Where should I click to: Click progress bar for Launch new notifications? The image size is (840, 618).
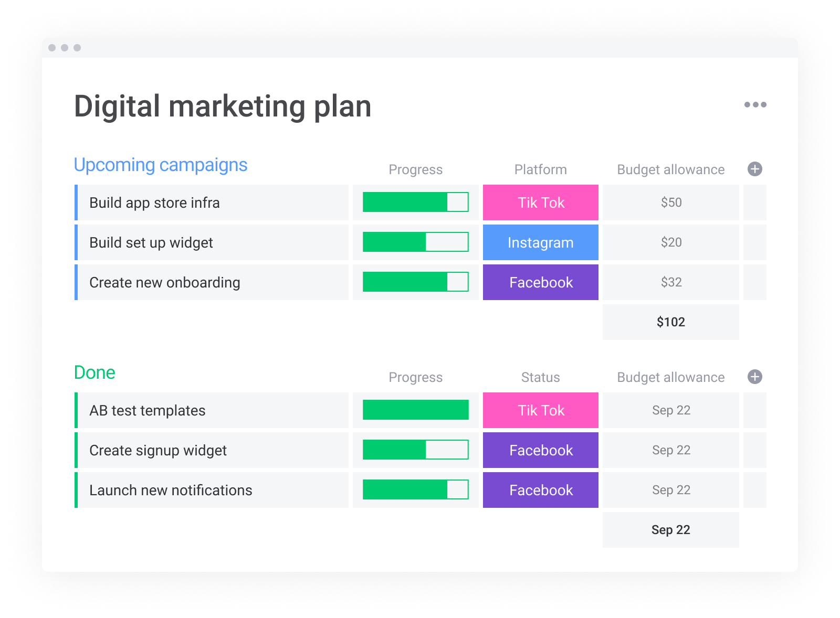pos(416,489)
